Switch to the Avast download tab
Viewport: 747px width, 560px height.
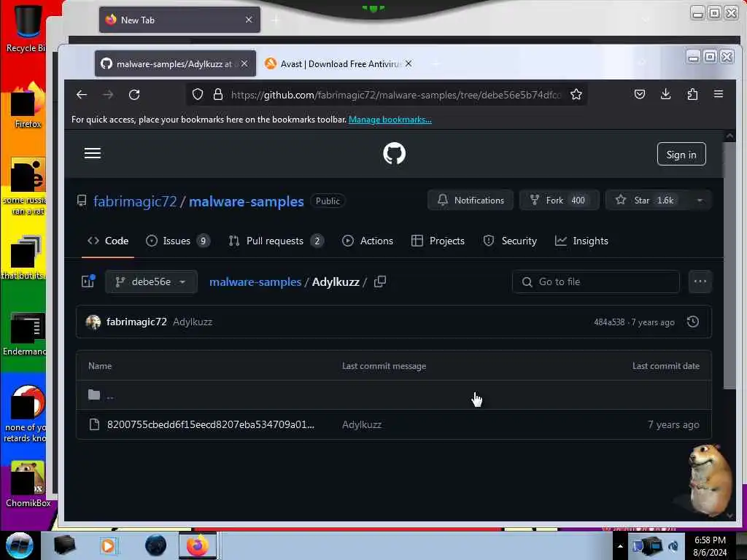tap(338, 64)
